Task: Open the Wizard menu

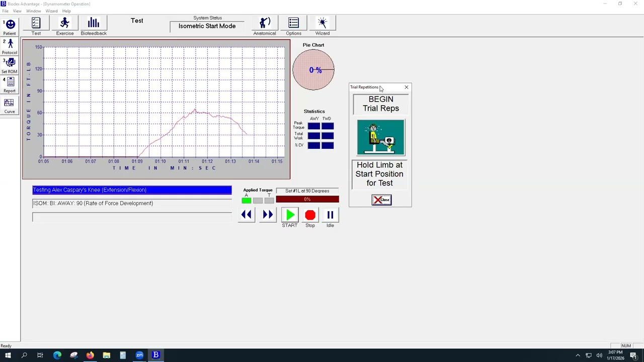Action: click(51, 11)
